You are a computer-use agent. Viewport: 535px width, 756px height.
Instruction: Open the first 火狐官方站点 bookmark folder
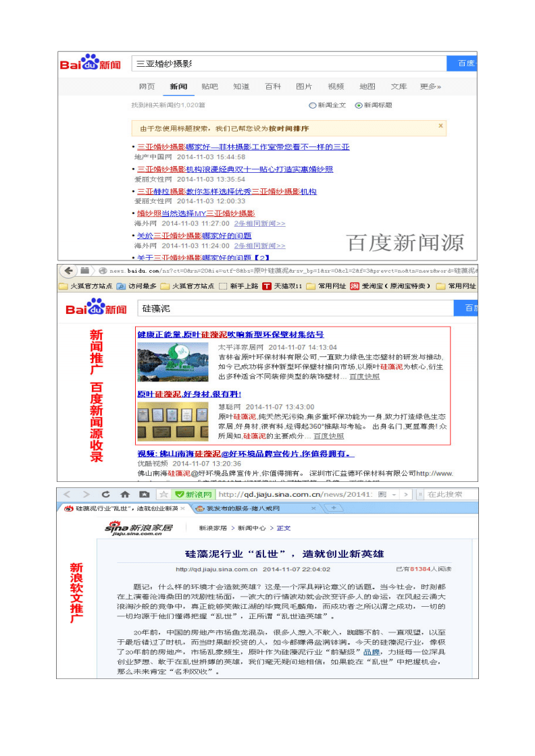[86, 286]
